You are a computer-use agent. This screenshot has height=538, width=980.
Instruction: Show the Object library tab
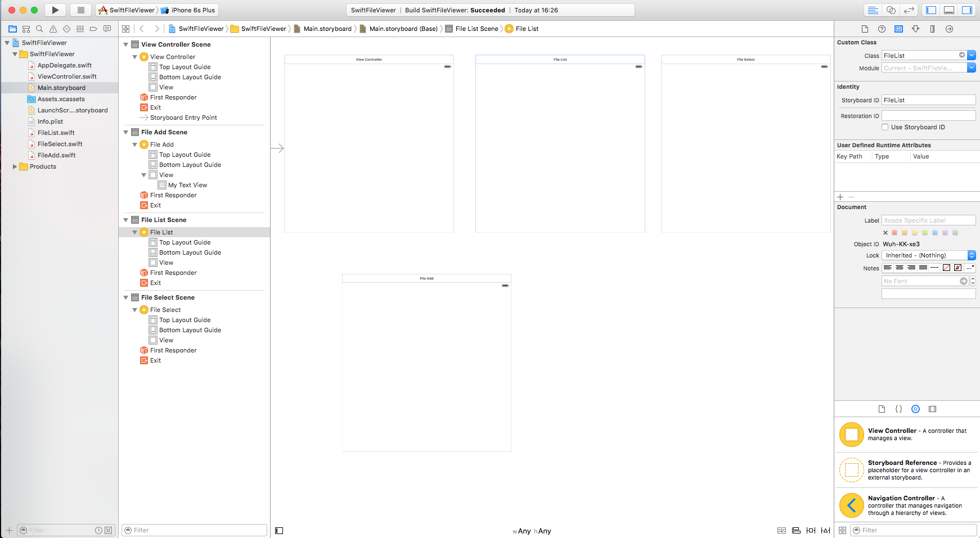[x=915, y=409]
